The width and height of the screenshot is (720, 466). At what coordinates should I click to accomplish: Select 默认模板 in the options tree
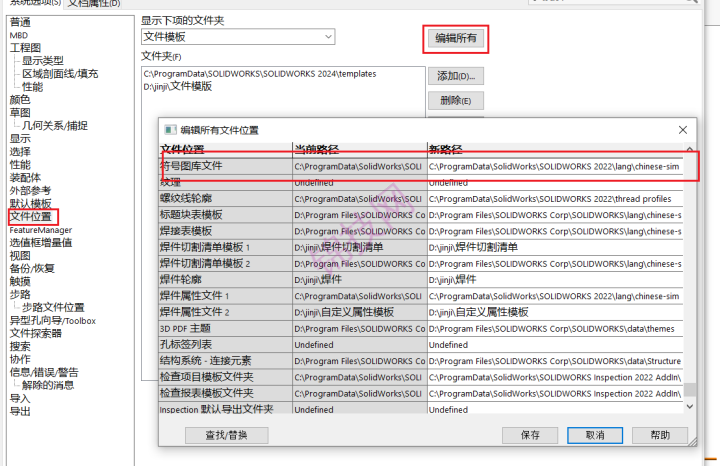pyautogui.click(x=30, y=203)
